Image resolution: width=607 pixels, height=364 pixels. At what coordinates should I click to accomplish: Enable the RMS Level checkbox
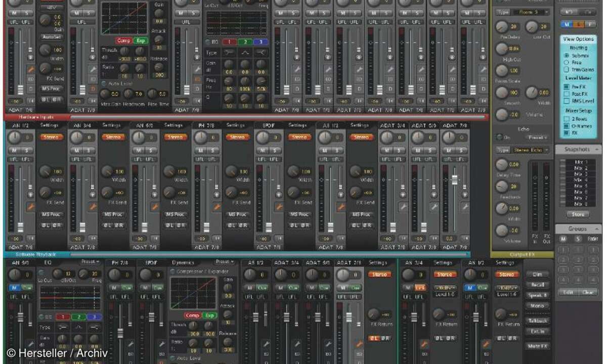click(x=567, y=101)
